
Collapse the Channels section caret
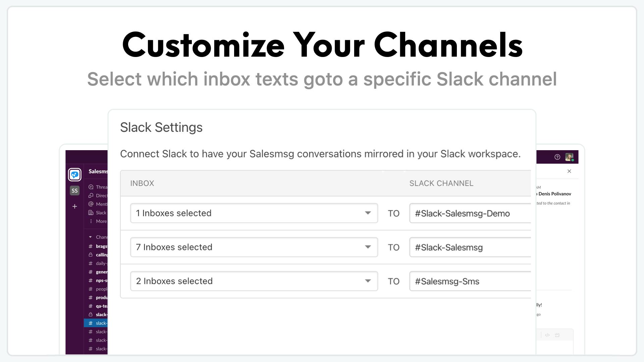tap(90, 237)
